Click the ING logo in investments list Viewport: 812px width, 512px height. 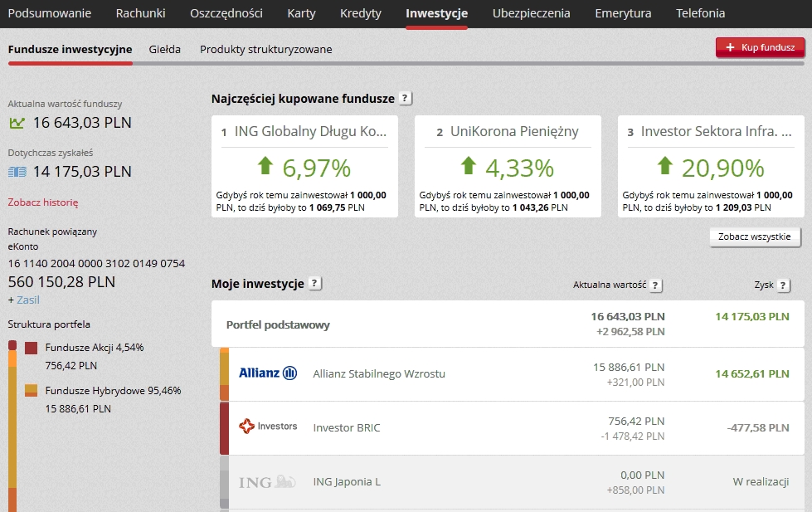267,482
